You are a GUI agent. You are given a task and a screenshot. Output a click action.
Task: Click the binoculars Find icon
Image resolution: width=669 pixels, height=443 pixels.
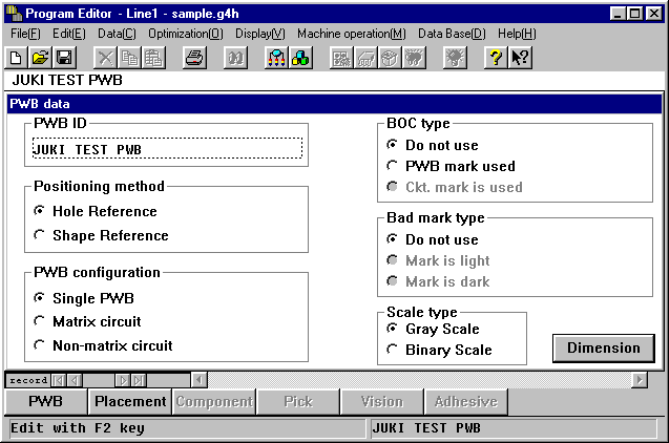pos(236,58)
